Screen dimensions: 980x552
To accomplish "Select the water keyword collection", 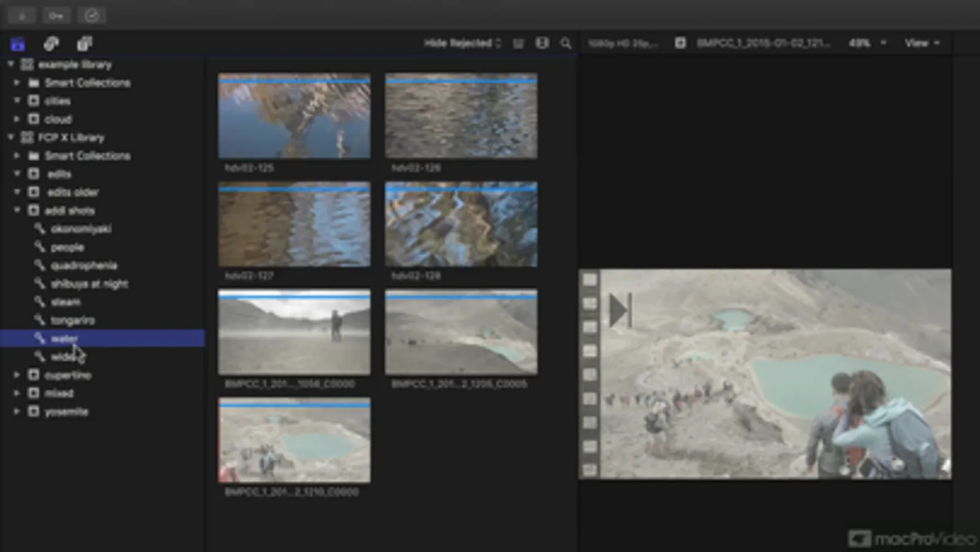I will [x=102, y=339].
